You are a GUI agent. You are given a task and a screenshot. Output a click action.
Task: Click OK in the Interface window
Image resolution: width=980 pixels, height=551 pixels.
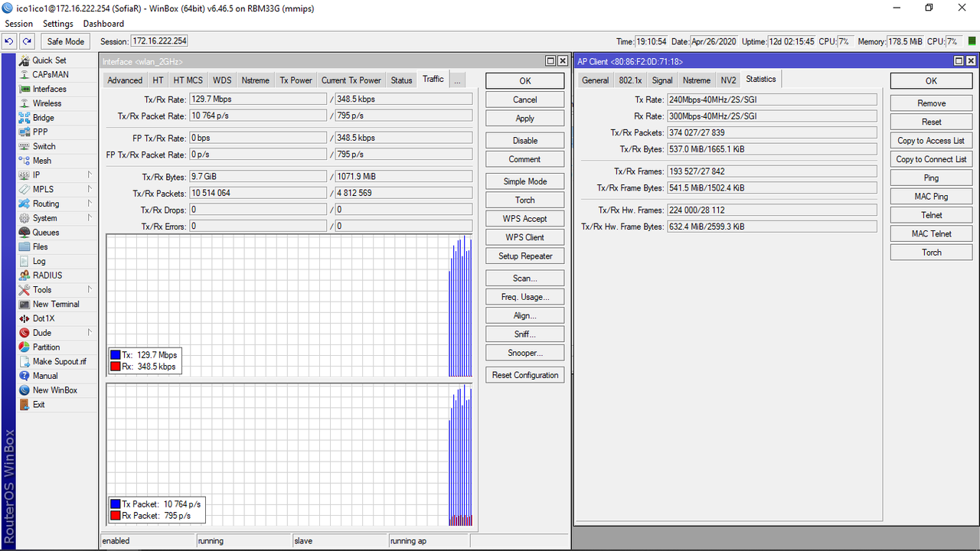525,80
